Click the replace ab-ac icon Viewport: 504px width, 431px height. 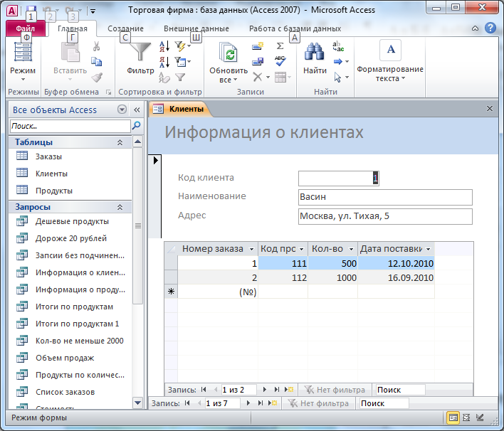tap(338, 46)
